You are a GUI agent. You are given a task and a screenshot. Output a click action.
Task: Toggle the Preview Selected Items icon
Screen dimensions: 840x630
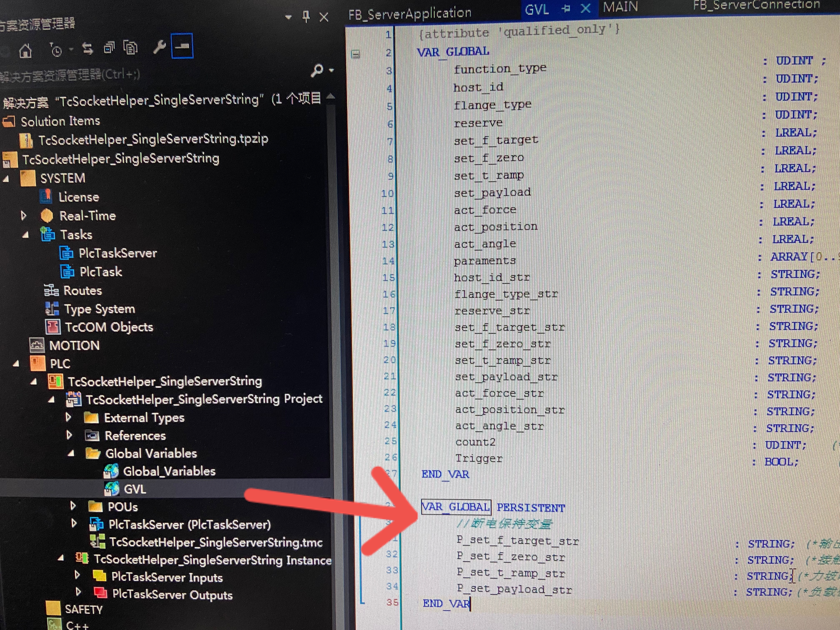183,46
